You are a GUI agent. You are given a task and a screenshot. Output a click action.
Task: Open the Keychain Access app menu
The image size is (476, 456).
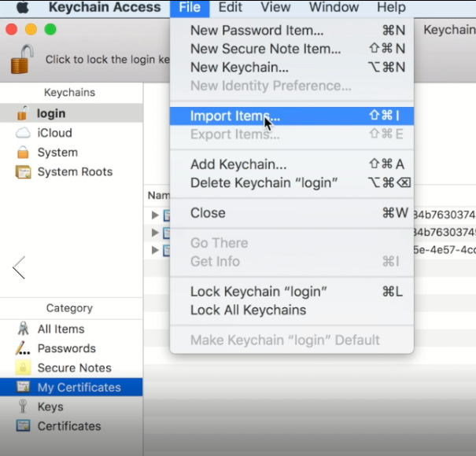pyautogui.click(x=105, y=7)
